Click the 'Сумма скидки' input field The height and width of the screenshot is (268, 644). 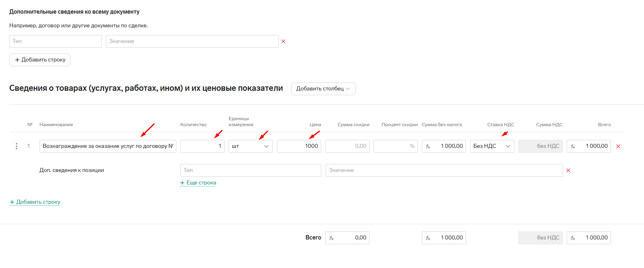click(347, 146)
